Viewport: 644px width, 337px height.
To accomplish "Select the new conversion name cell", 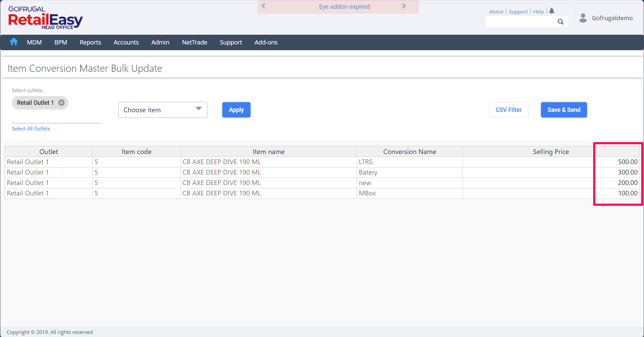I will (x=410, y=183).
